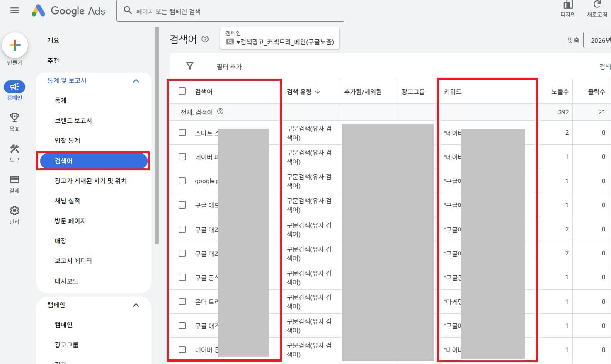Collapse the 통계 및 보고서 section
This screenshot has height=364, width=611.
pos(136,81)
